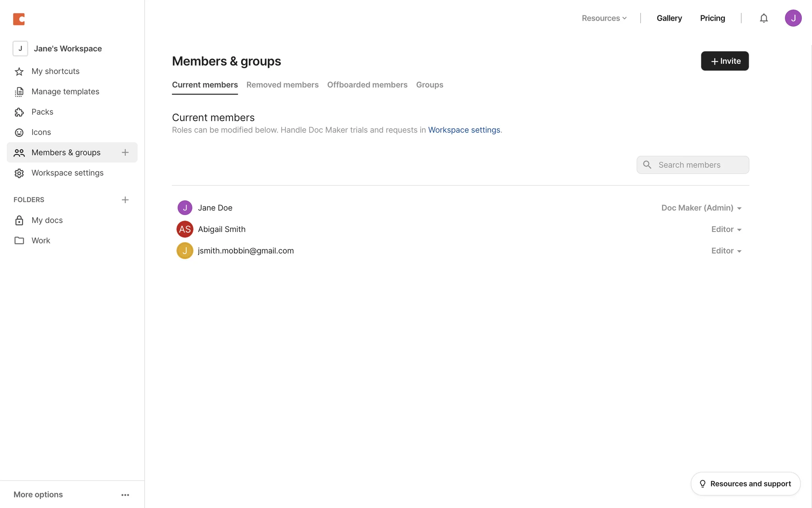Screen dimensions: 812x508
Task: Go to Icons in the sidebar
Action: pyautogui.click(x=41, y=132)
